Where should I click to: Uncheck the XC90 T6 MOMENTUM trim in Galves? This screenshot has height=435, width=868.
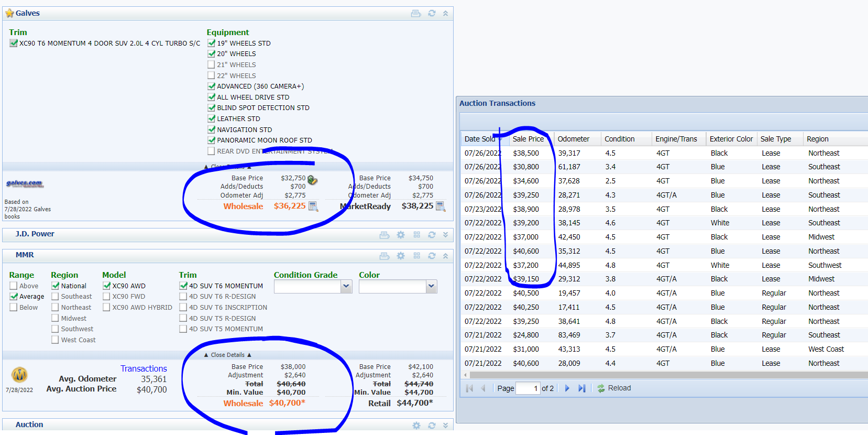[14, 43]
